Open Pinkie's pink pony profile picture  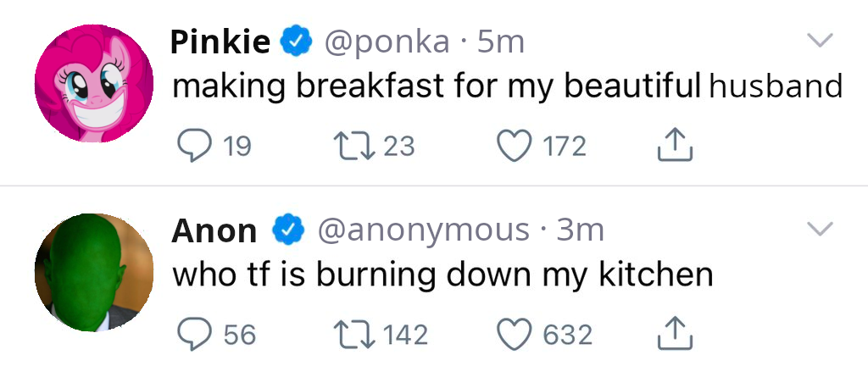[94, 84]
